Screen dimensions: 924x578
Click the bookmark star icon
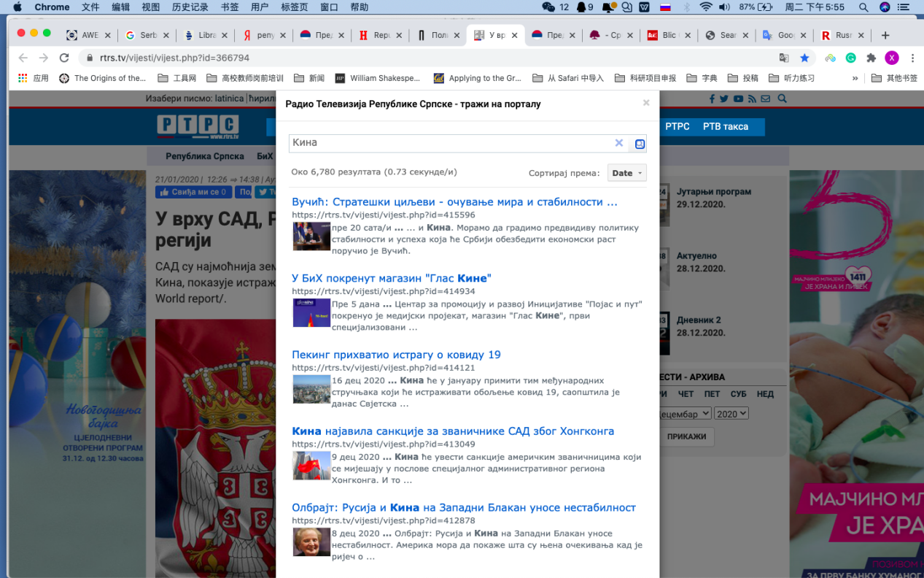point(804,58)
